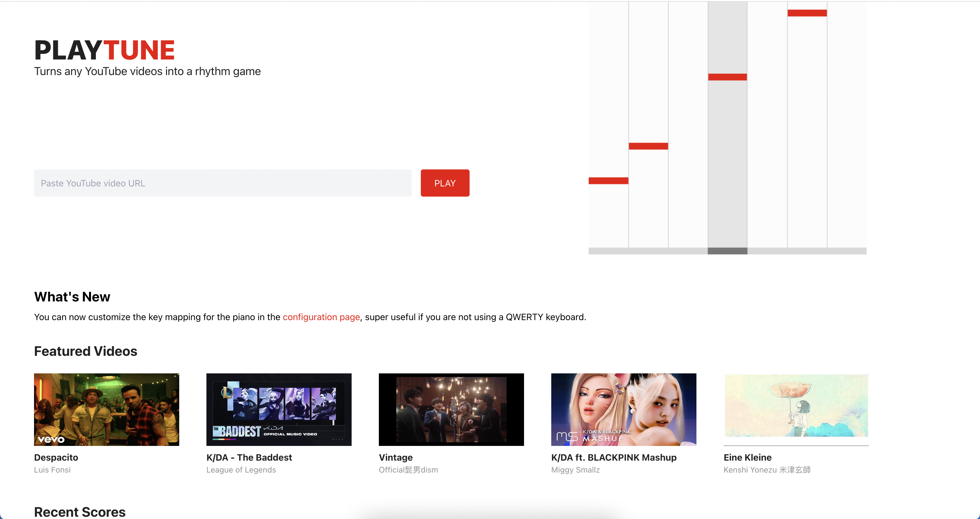Click the Despacito title text

tap(56, 458)
